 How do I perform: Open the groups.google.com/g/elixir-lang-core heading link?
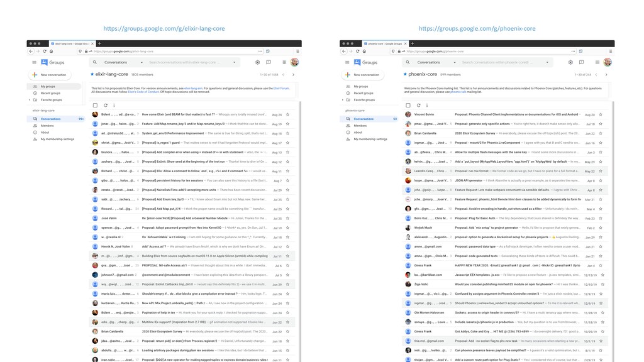point(164,29)
